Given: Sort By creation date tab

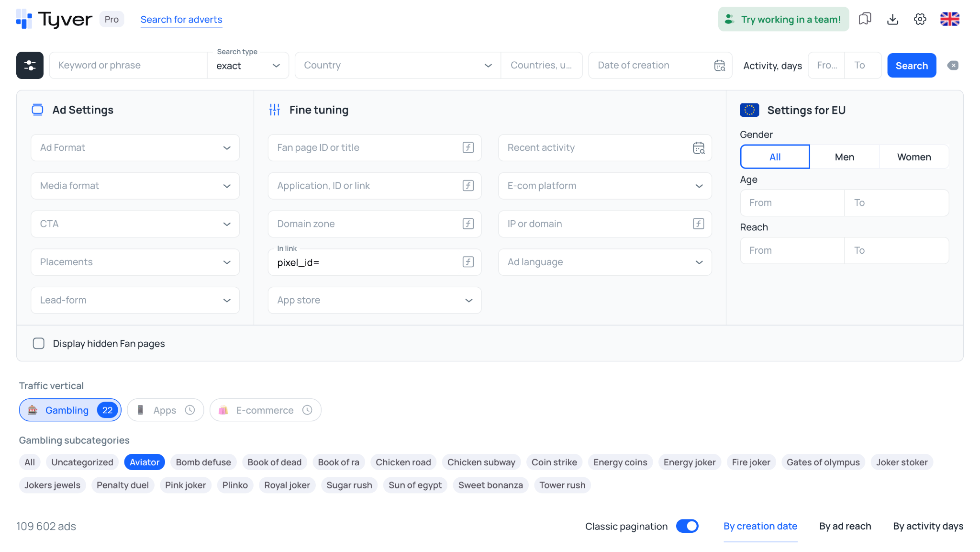Looking at the screenshot, I should 760,526.
